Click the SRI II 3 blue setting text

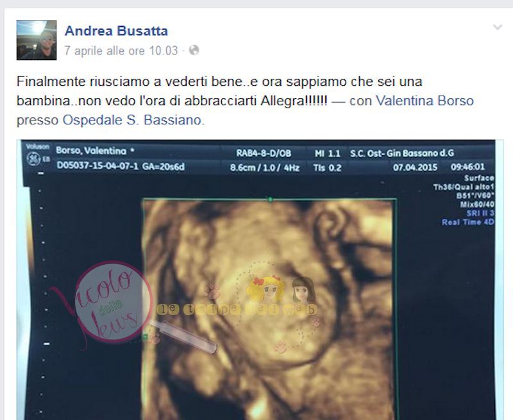click(480, 213)
